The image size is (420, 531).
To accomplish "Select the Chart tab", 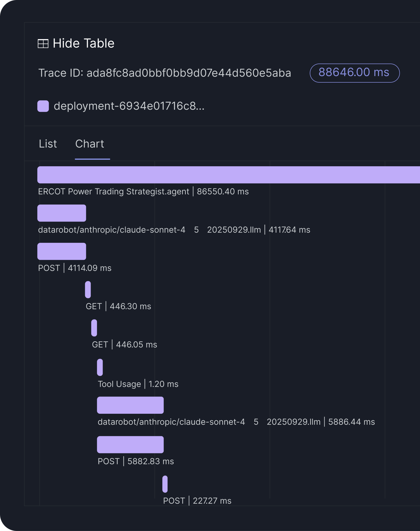I will pos(90,144).
